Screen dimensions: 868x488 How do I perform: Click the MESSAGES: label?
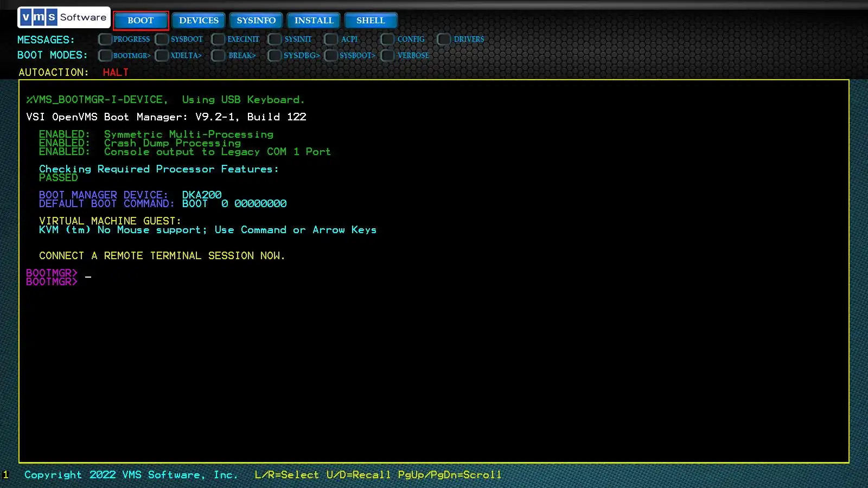pos(46,40)
